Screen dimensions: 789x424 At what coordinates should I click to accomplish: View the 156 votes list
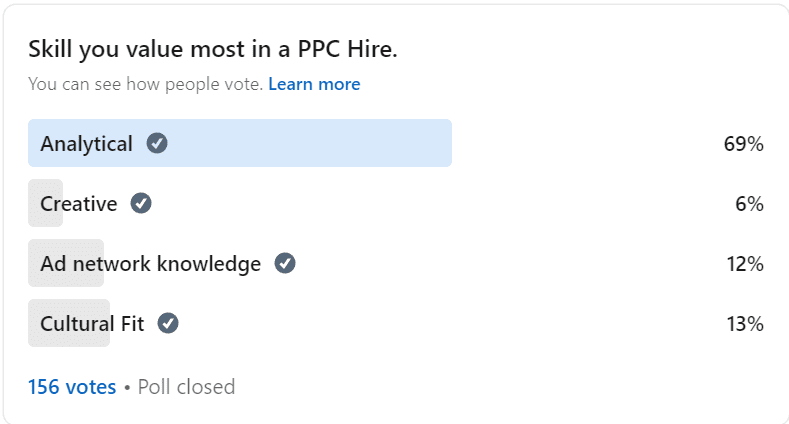(72, 387)
